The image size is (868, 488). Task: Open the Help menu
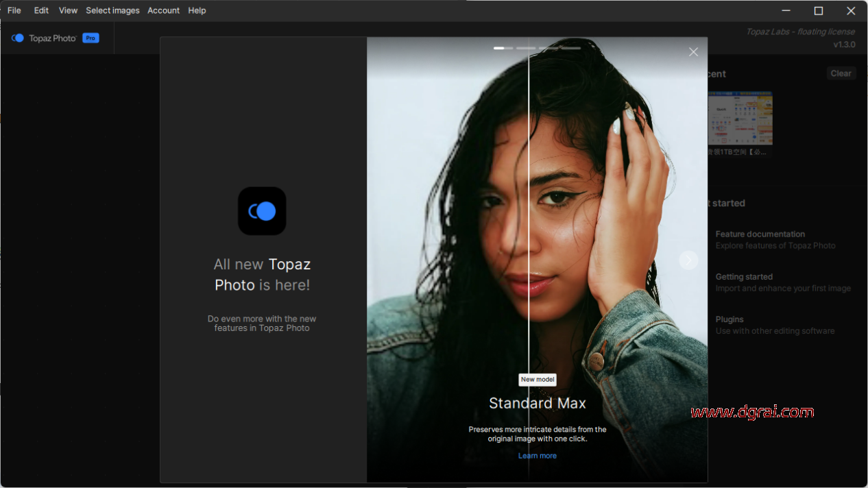(197, 10)
